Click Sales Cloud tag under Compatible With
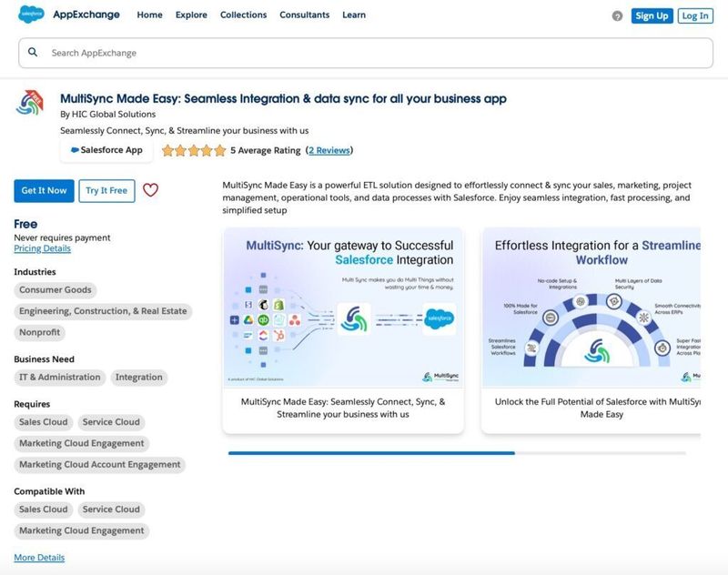 (43, 509)
